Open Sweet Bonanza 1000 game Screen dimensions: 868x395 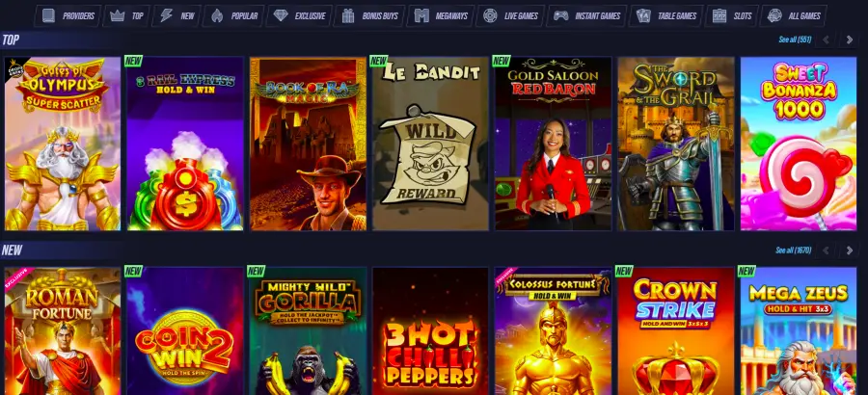click(x=799, y=144)
